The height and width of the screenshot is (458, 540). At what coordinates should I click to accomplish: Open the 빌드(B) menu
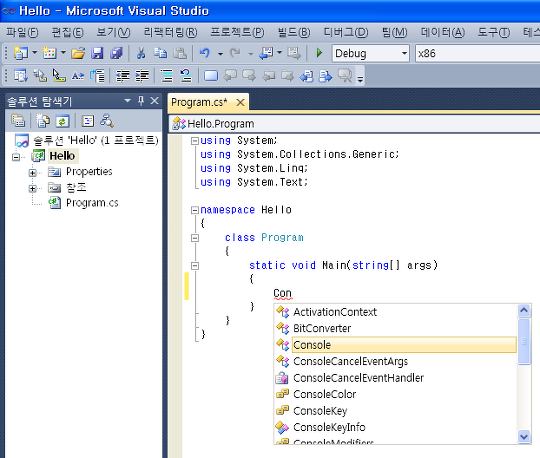(x=294, y=32)
